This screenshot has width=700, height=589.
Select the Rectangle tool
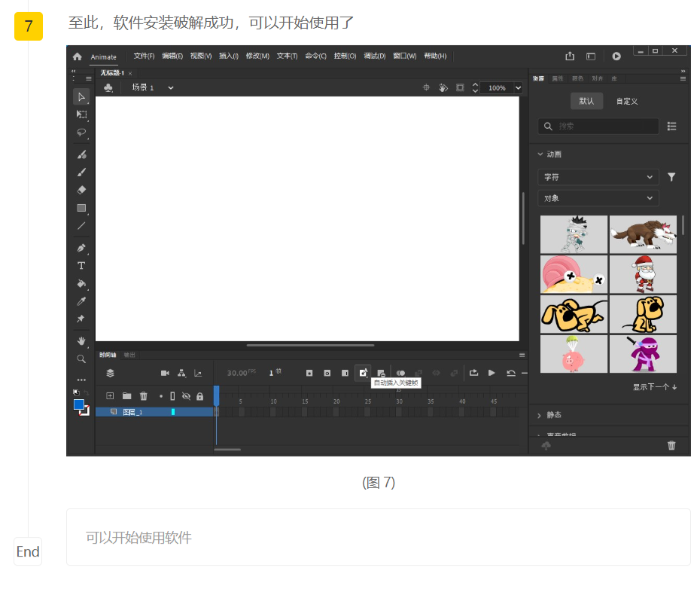coord(81,208)
